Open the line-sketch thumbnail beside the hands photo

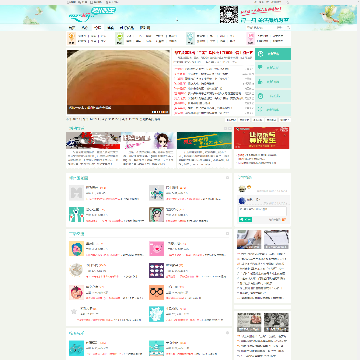(x=276, y=239)
